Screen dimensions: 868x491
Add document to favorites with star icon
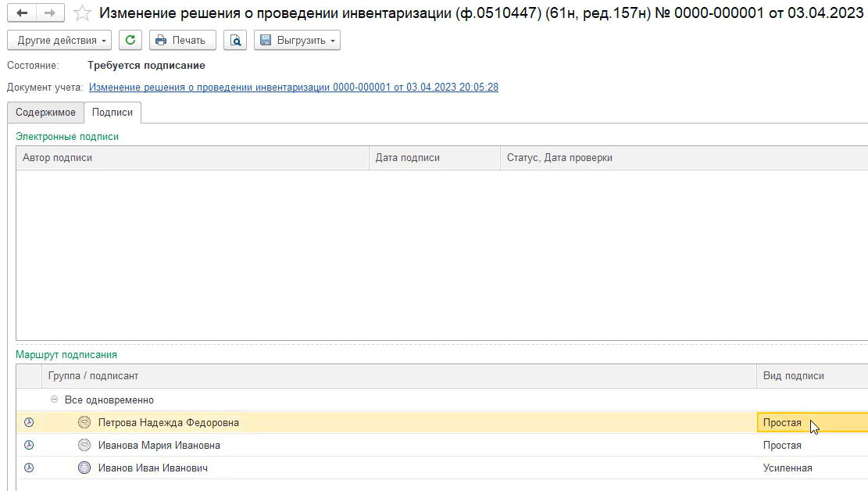click(x=82, y=13)
